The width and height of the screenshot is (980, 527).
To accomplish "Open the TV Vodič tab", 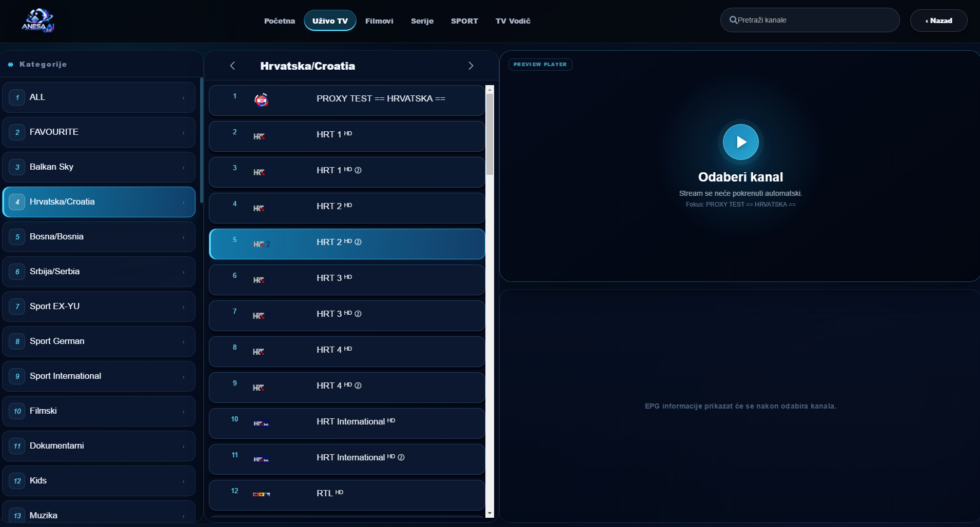I will coord(513,21).
